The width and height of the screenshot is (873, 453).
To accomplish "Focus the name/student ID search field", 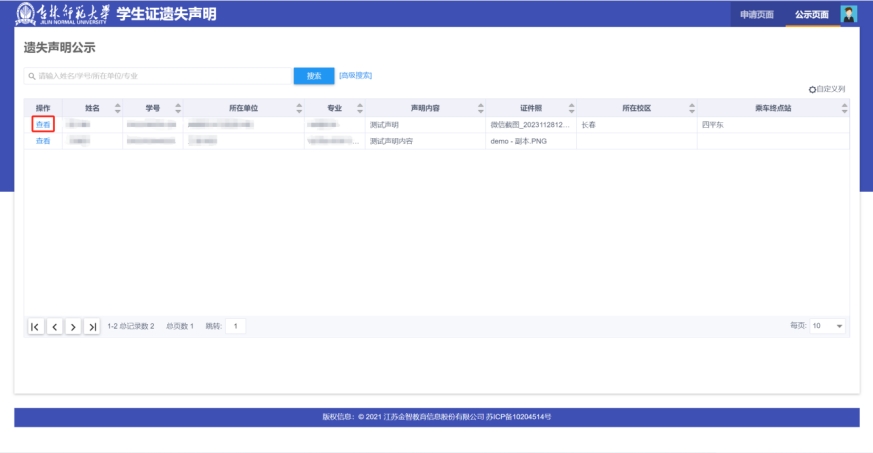I will [160, 76].
